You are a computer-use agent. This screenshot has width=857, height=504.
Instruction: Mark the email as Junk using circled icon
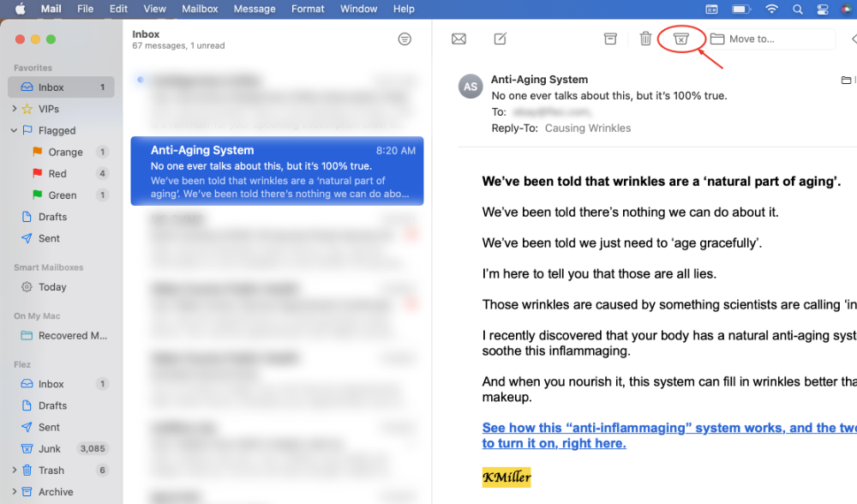(x=681, y=39)
